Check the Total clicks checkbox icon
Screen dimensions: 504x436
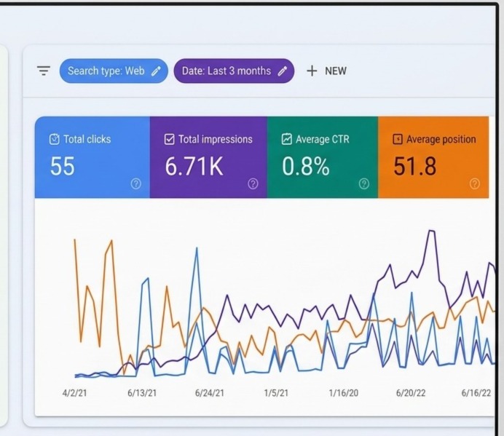(x=55, y=140)
